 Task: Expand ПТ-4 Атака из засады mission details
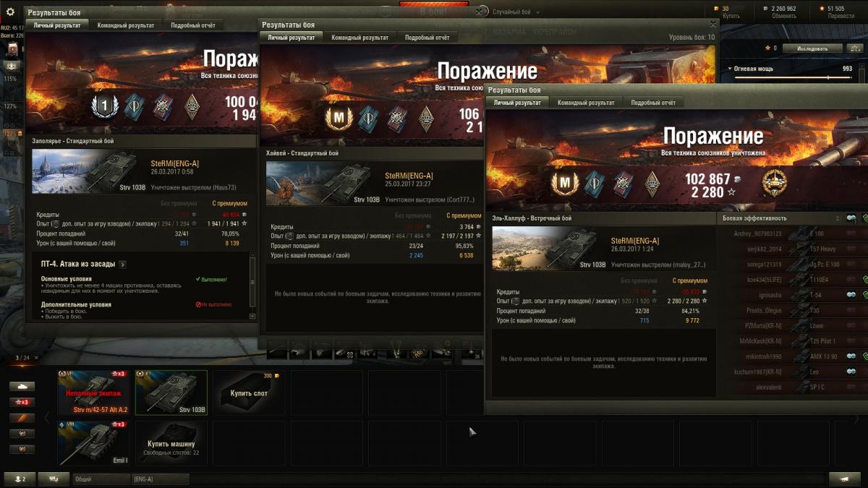pos(122,265)
